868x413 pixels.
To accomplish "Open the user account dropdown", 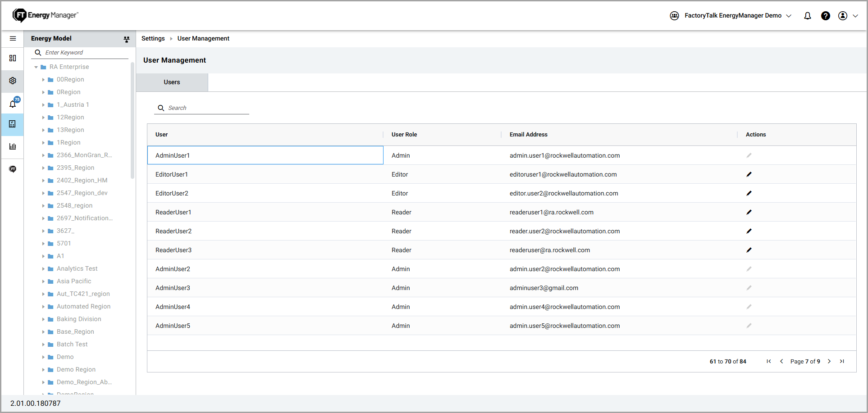I will [848, 16].
